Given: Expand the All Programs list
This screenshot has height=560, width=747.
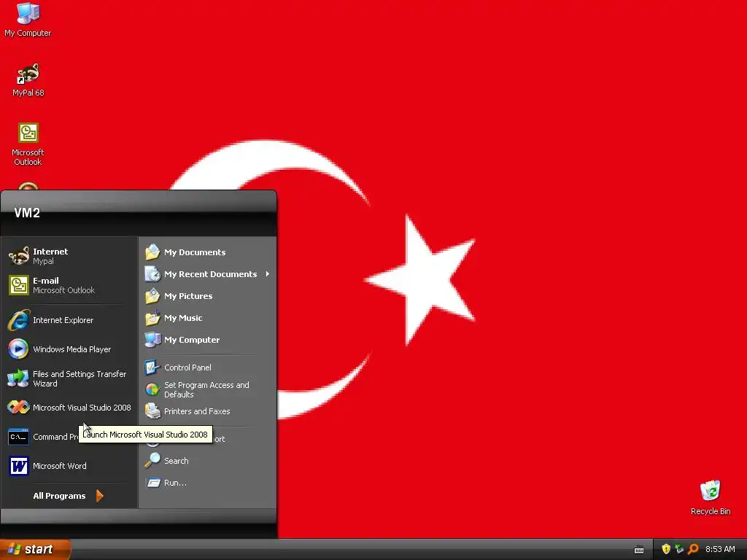Looking at the screenshot, I should (68, 496).
